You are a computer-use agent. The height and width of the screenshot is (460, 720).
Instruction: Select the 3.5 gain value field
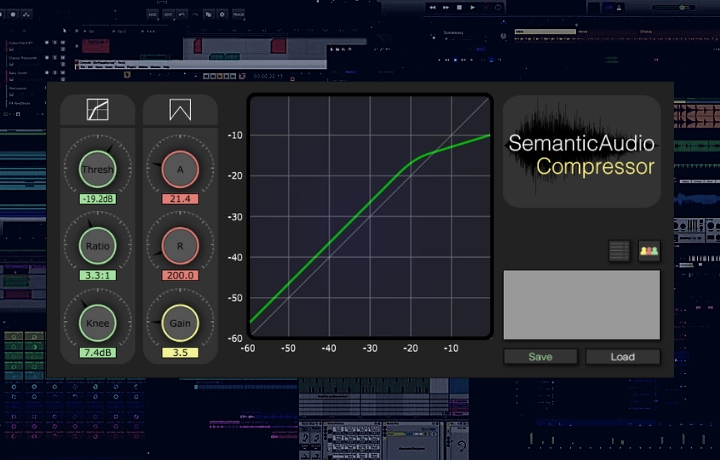[180, 353]
